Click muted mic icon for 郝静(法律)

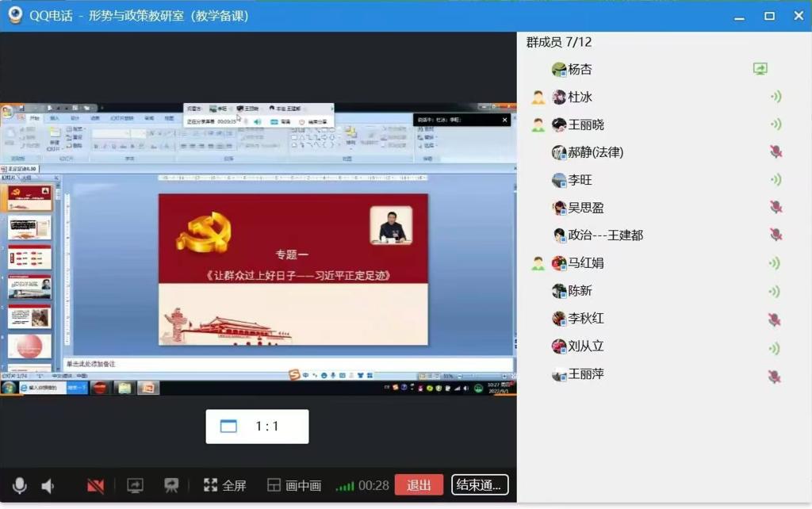pyautogui.click(x=775, y=152)
